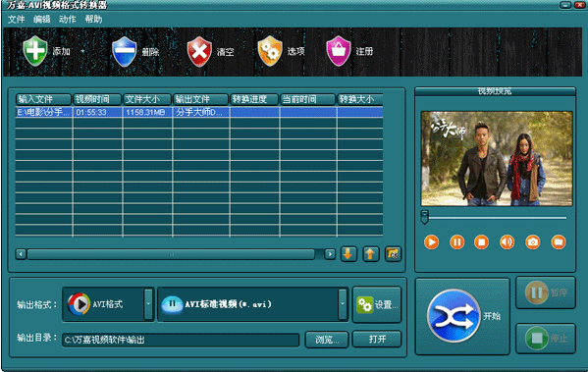The image size is (588, 372).
Task: Click the file list's left scroll arrow
Action: click(21, 254)
